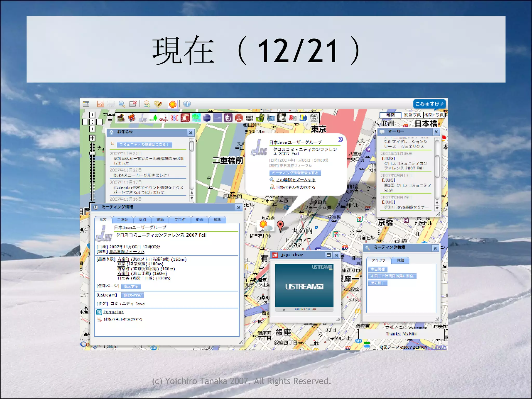Select the purple circle community icon

click(228, 118)
